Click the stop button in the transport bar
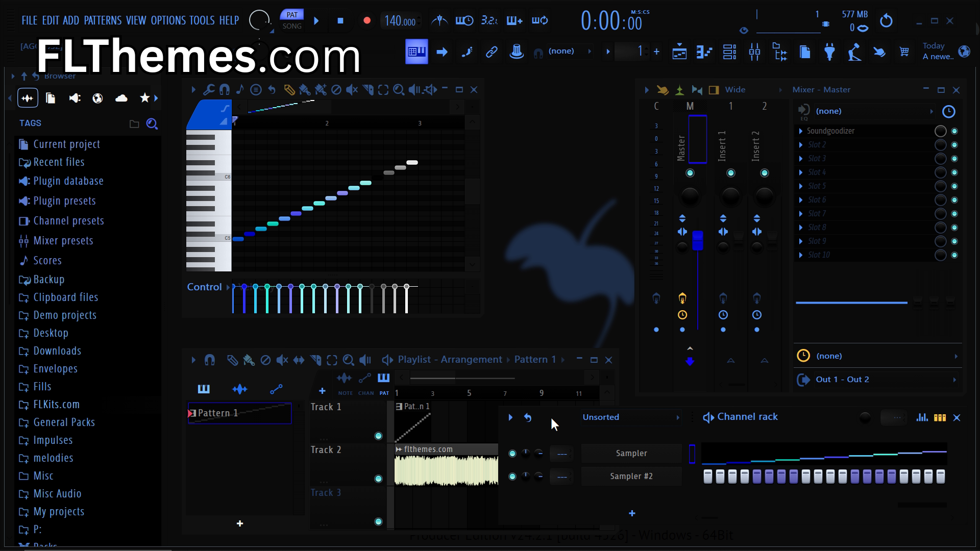 (x=340, y=21)
